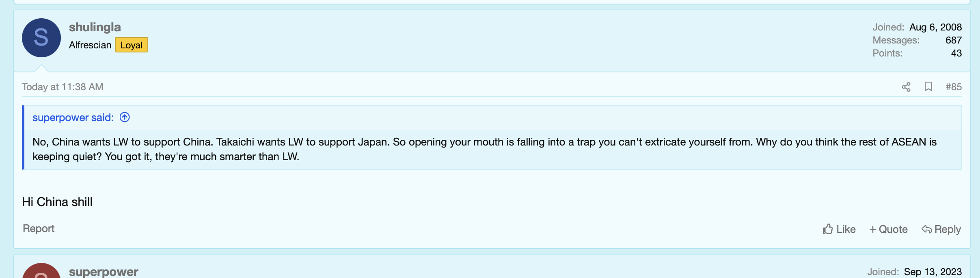The width and height of the screenshot is (980, 278).
Task: Click the bookmark icon to save the post
Action: (x=929, y=87)
